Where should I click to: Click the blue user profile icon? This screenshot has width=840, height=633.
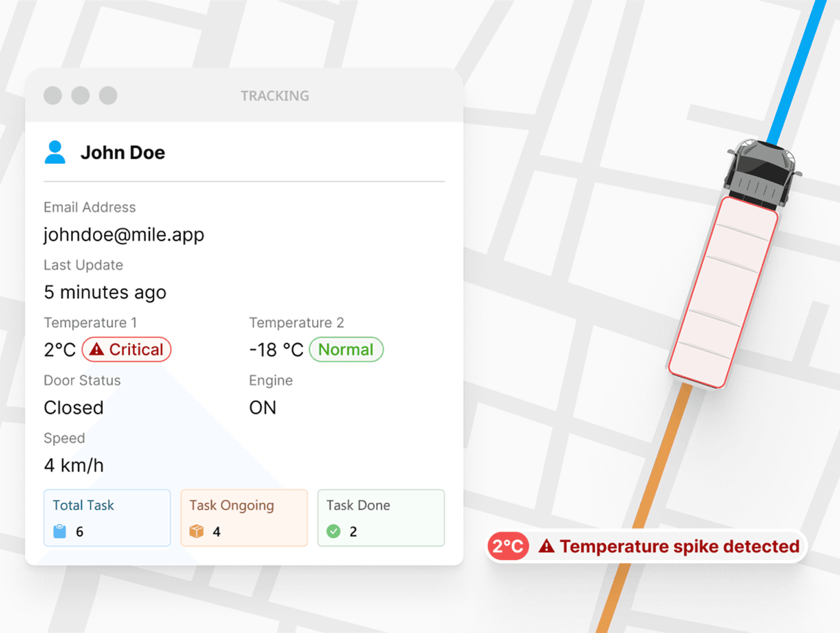tap(55, 152)
